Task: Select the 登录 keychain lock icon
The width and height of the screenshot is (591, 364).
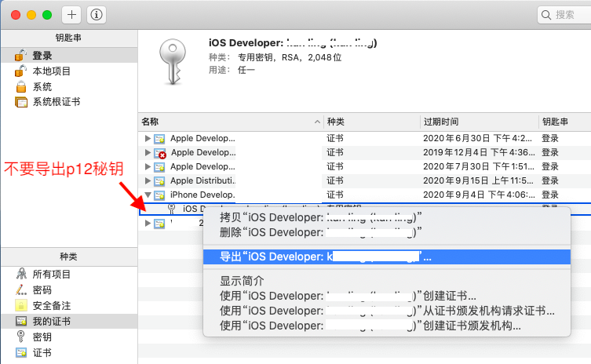Action: click(20, 56)
